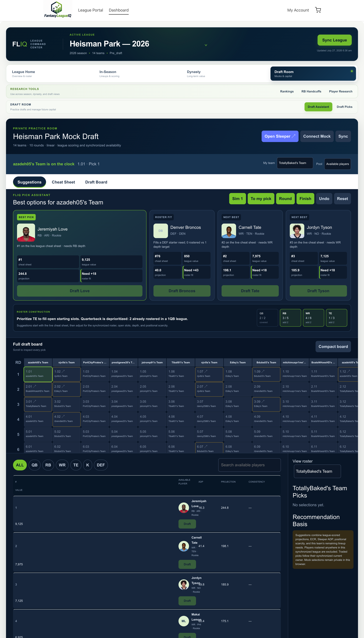Reset the mock draft

click(x=342, y=199)
